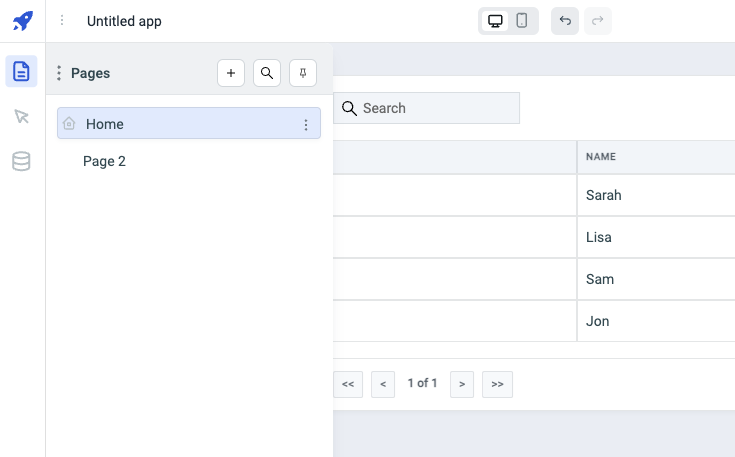Switch to mobile preview mode
Image resolution: width=735 pixels, height=457 pixels.
[522, 21]
